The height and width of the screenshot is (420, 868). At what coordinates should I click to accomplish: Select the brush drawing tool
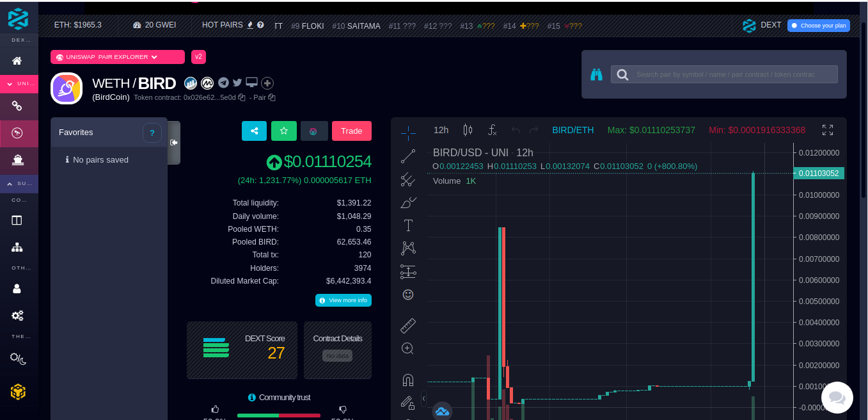[x=408, y=202]
